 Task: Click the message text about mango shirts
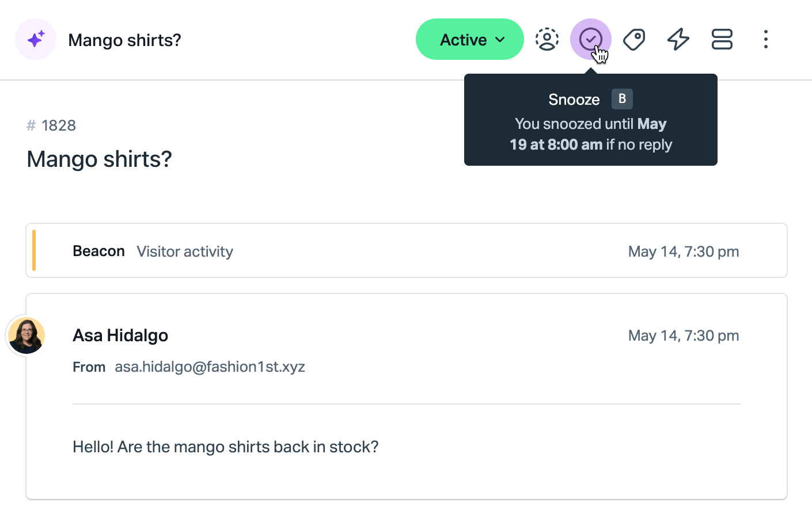pyautogui.click(x=225, y=447)
